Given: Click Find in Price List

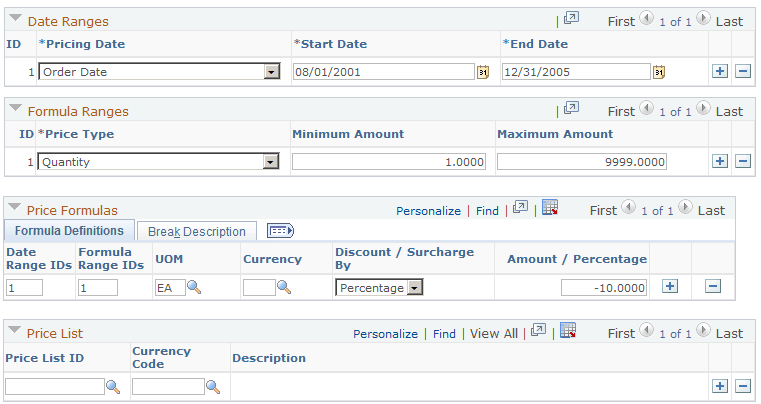Looking at the screenshot, I should [444, 334].
